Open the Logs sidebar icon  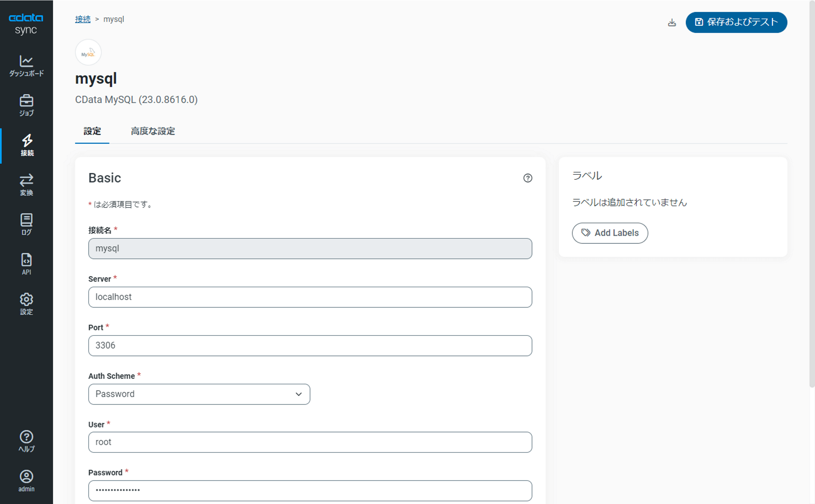tap(26, 224)
